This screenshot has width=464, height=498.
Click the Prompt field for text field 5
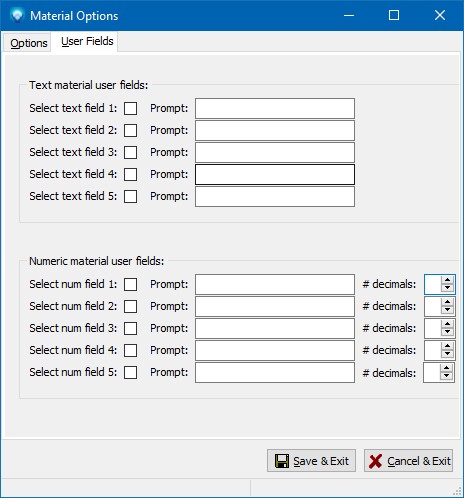(275, 196)
